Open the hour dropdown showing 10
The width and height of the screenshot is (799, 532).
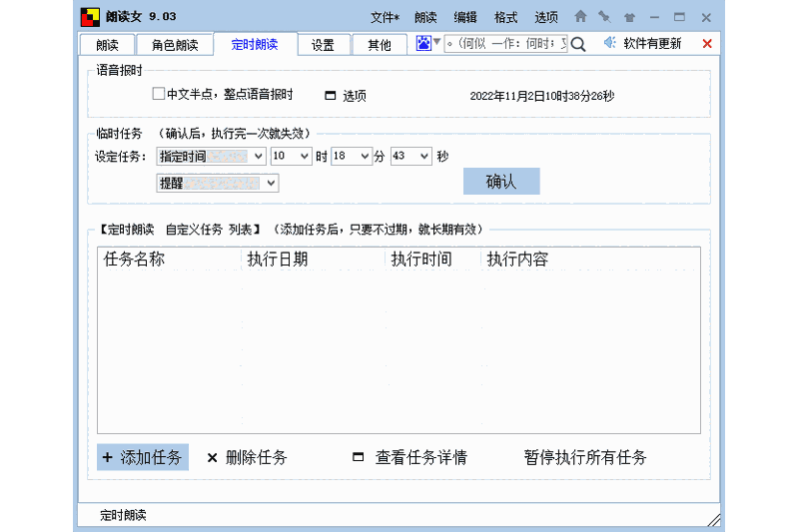tap(304, 157)
